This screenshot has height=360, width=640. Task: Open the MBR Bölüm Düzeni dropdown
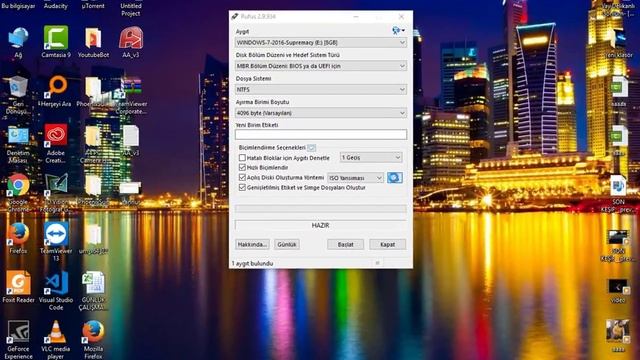(321, 66)
